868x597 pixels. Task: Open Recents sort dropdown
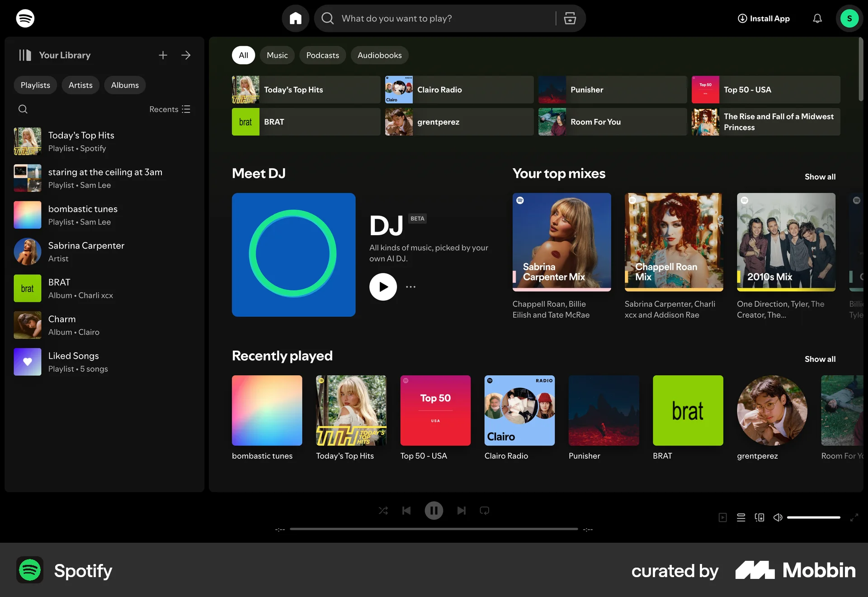tap(170, 109)
